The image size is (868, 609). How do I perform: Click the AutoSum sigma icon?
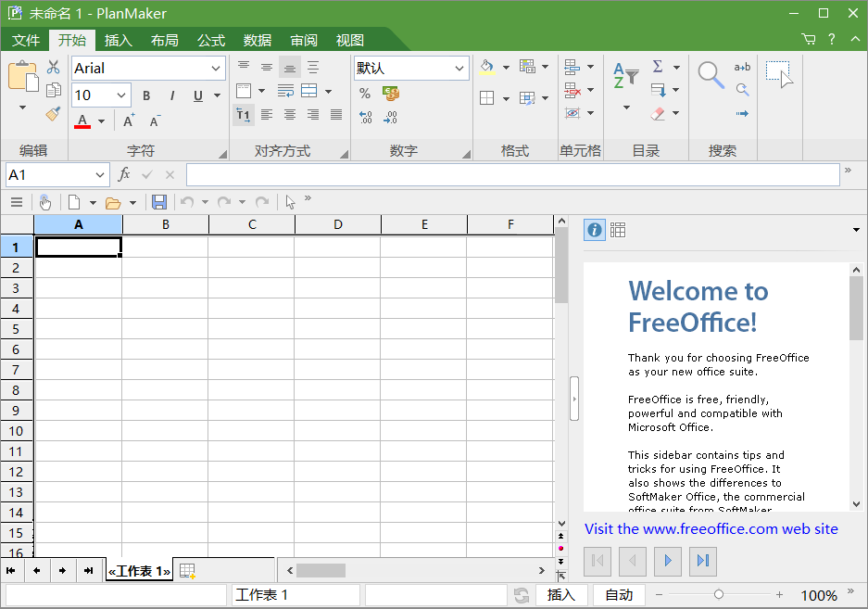(658, 67)
